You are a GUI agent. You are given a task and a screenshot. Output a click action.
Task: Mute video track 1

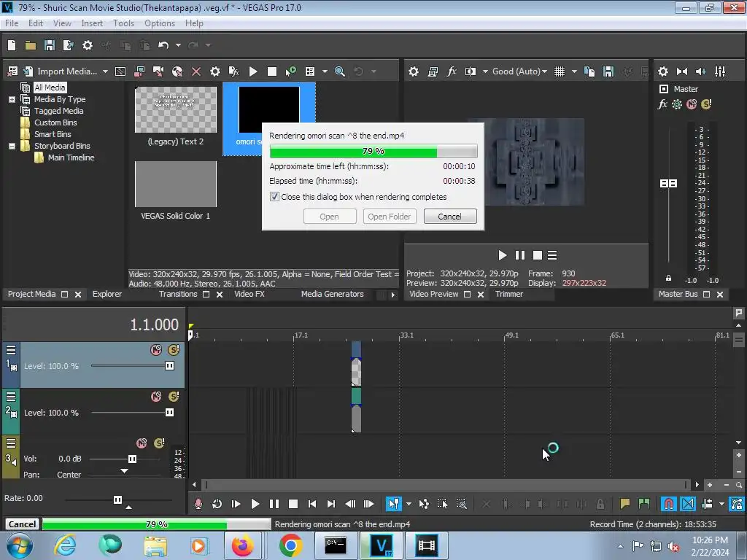pos(156,350)
